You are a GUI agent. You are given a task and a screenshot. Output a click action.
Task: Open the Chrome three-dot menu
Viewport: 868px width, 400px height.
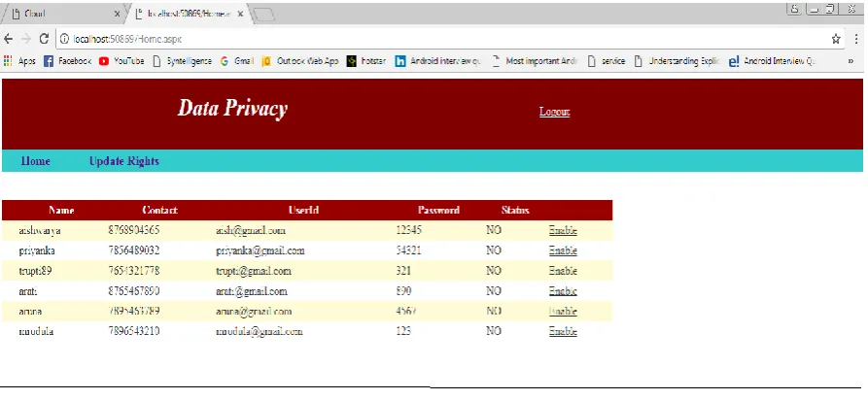click(857, 39)
